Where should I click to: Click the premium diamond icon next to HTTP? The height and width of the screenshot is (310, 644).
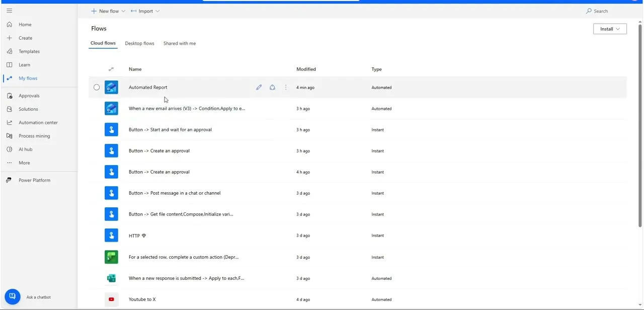coord(144,236)
